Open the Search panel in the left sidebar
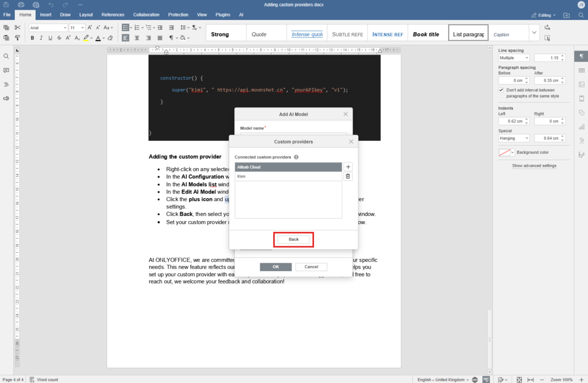Viewport: 588px width, 383px height. [6, 56]
